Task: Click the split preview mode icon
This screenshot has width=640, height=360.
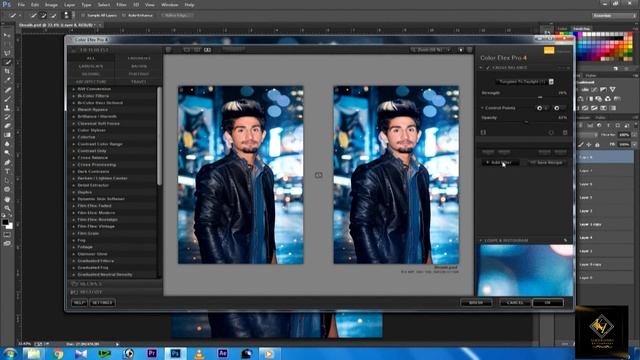Action: (197, 50)
